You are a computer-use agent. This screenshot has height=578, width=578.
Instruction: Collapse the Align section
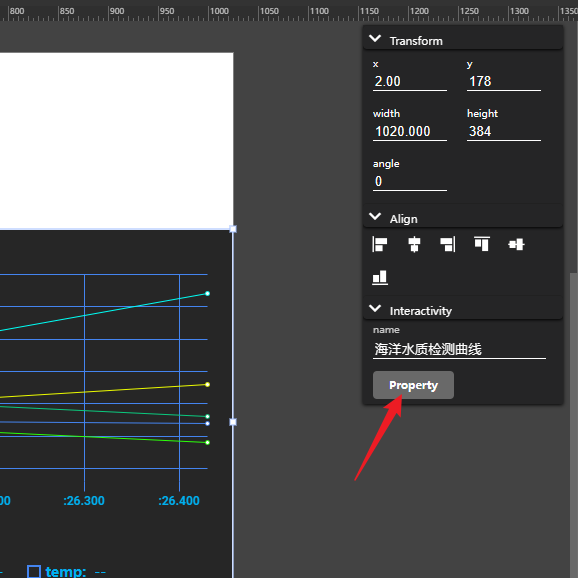pos(375,216)
